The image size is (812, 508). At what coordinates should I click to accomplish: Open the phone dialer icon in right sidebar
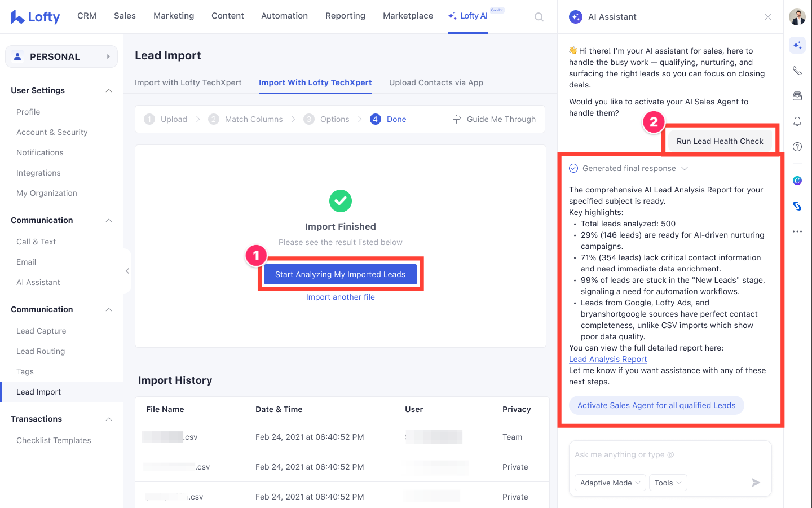click(797, 71)
